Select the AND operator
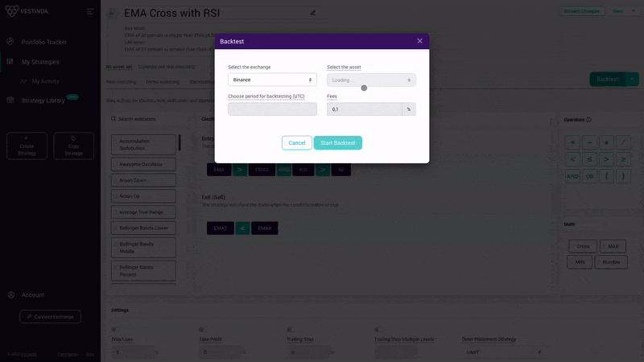The image size is (644, 362). 572,176
